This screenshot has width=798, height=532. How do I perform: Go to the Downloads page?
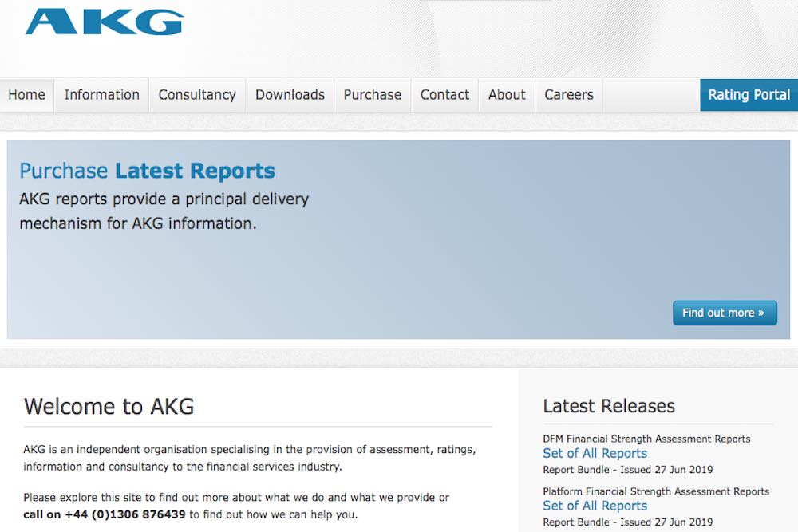(290, 95)
